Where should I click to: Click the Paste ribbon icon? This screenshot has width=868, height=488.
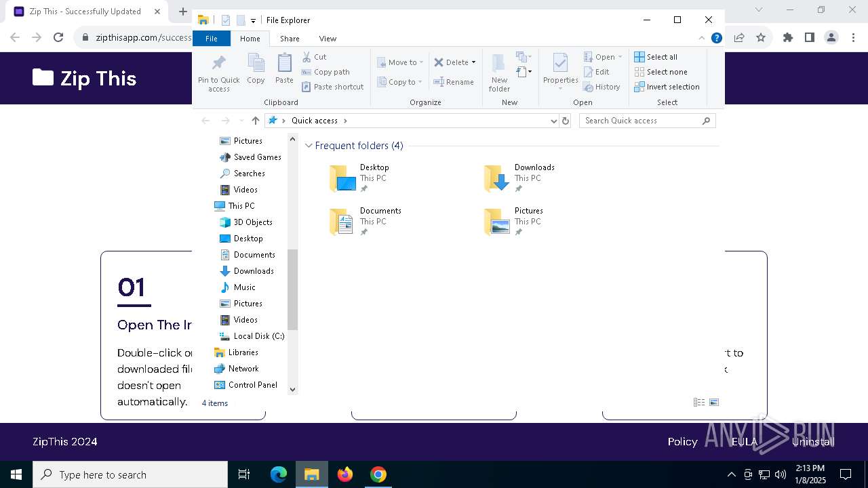click(x=284, y=68)
